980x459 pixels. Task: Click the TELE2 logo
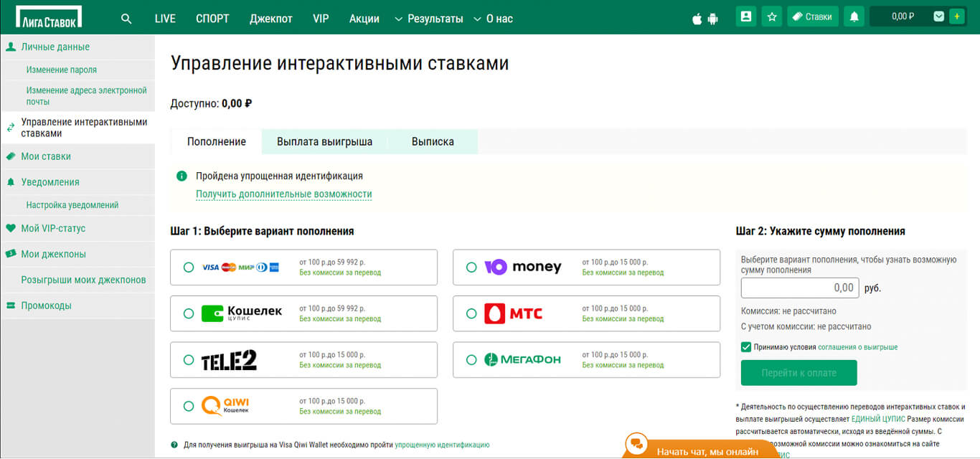(229, 360)
